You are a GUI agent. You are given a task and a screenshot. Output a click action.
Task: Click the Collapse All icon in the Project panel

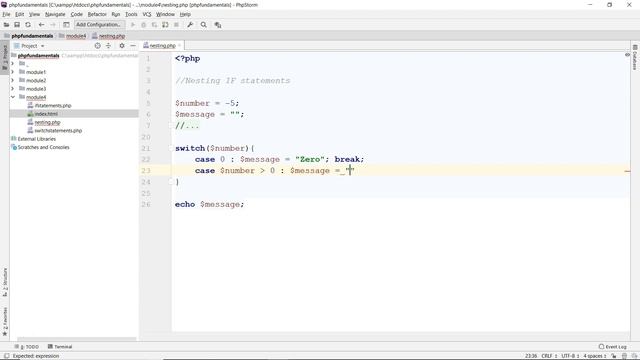coord(109,46)
